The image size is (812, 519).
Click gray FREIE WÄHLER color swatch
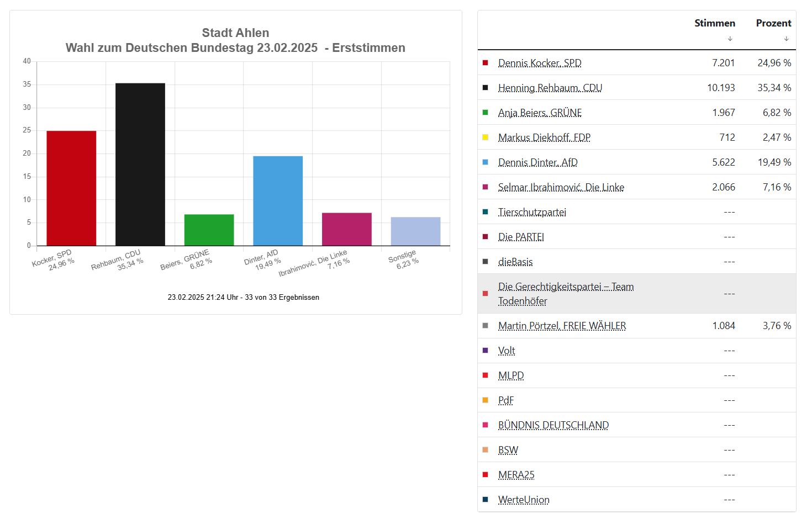pos(486,326)
